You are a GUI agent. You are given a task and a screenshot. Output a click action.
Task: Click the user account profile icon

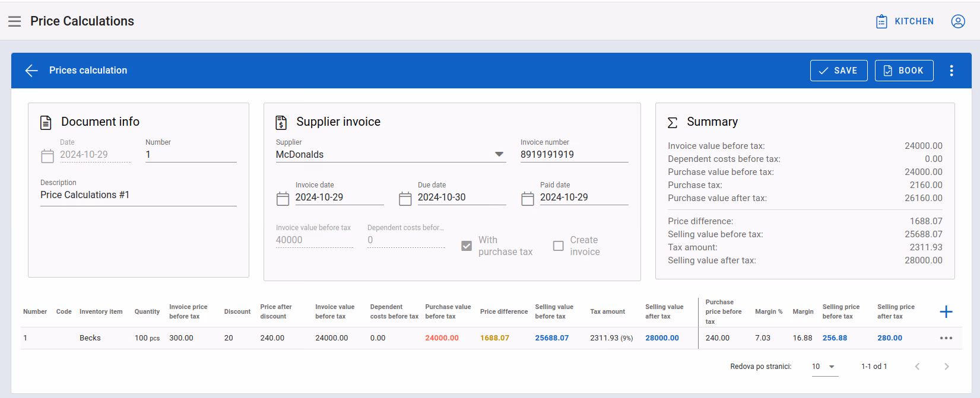click(958, 21)
